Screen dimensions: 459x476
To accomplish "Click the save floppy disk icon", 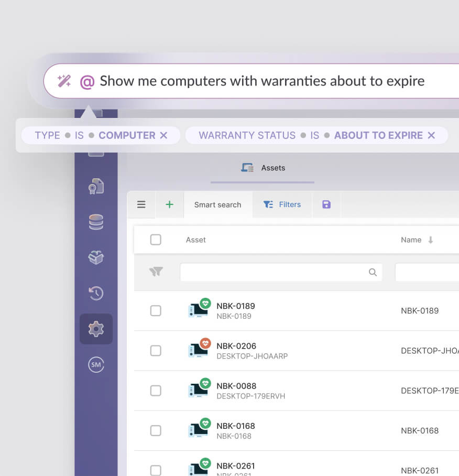I will tap(326, 204).
